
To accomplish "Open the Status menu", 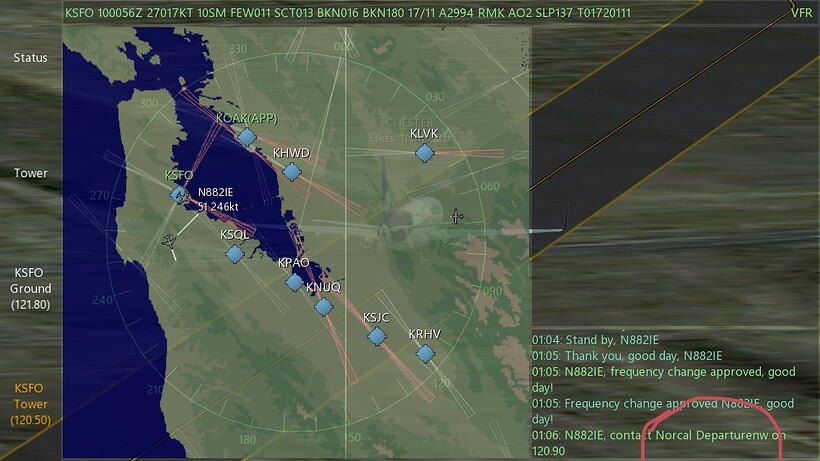I will (30, 57).
